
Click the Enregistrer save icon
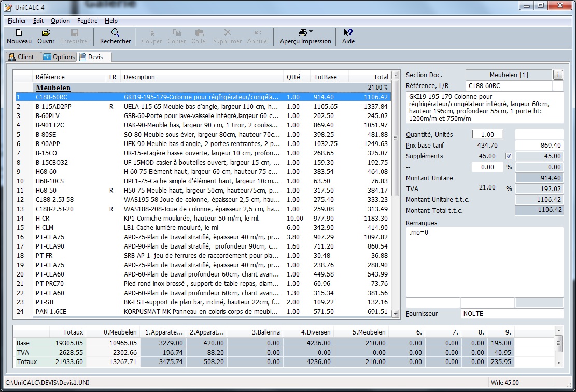75,33
